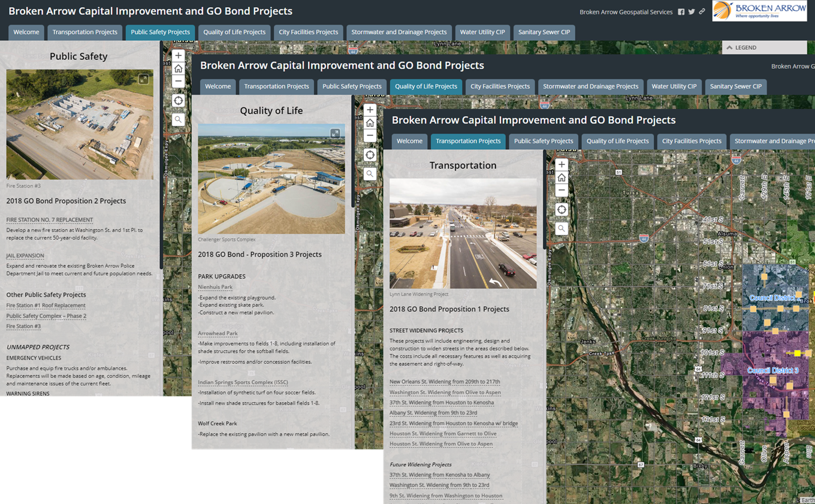Find my location in Public Safety window map
Viewport: 815px width, 504px height.
coord(178,100)
